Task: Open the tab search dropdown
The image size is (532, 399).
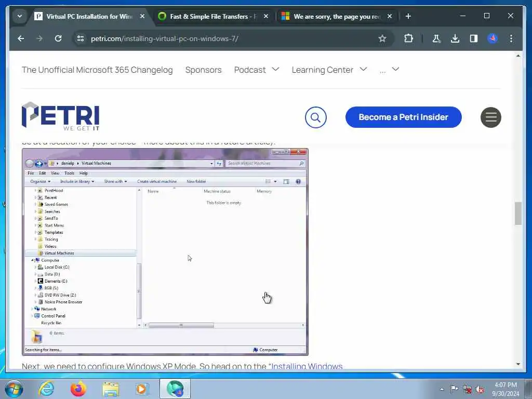Action: [x=20, y=16]
